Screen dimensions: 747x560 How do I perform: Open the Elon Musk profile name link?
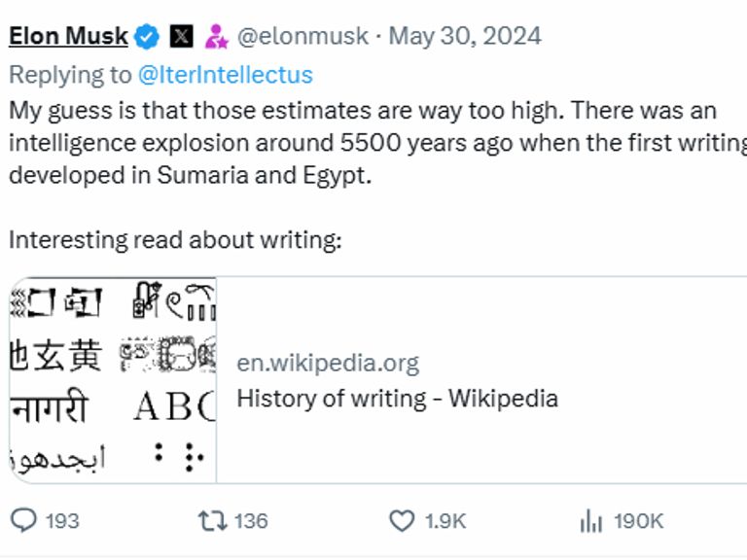click(68, 37)
